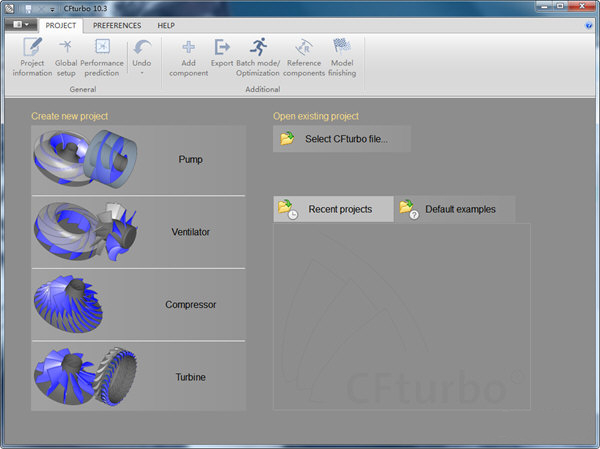Expand the Undo dropdown arrow
This screenshot has height=449, width=600.
point(142,73)
